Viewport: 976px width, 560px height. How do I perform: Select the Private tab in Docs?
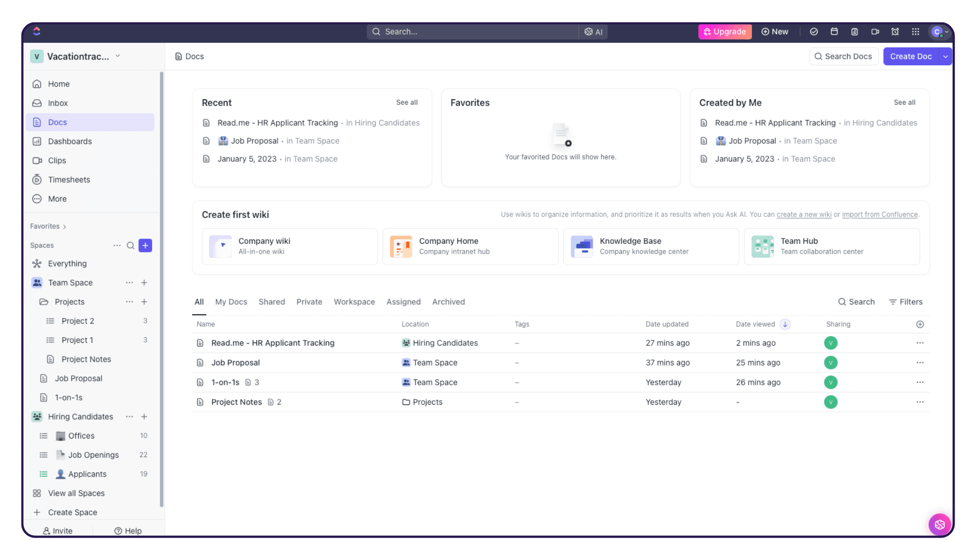coord(309,302)
